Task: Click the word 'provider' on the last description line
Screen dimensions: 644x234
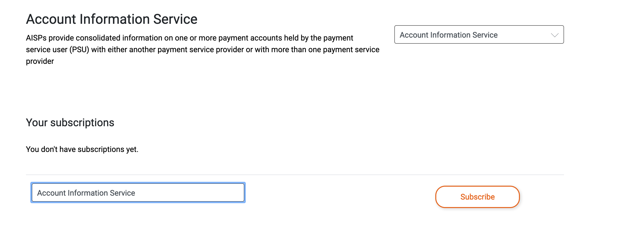Action: point(40,61)
